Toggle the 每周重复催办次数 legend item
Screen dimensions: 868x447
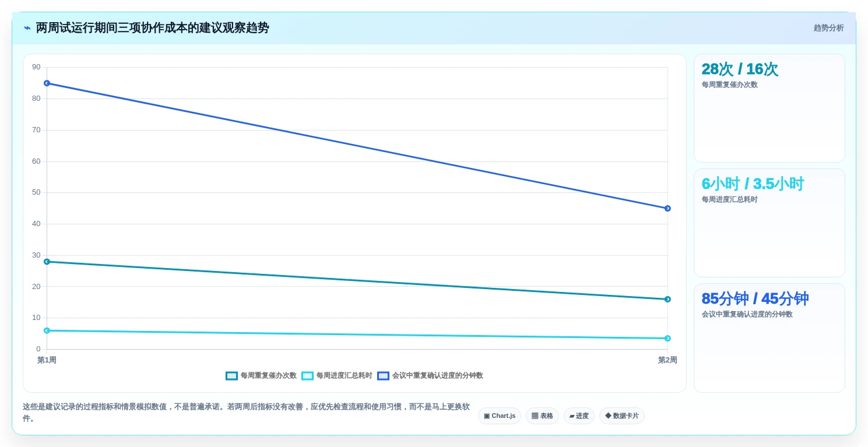click(x=261, y=376)
